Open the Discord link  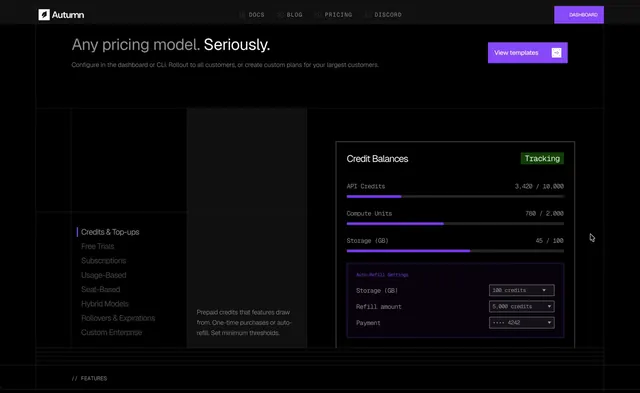point(384,15)
